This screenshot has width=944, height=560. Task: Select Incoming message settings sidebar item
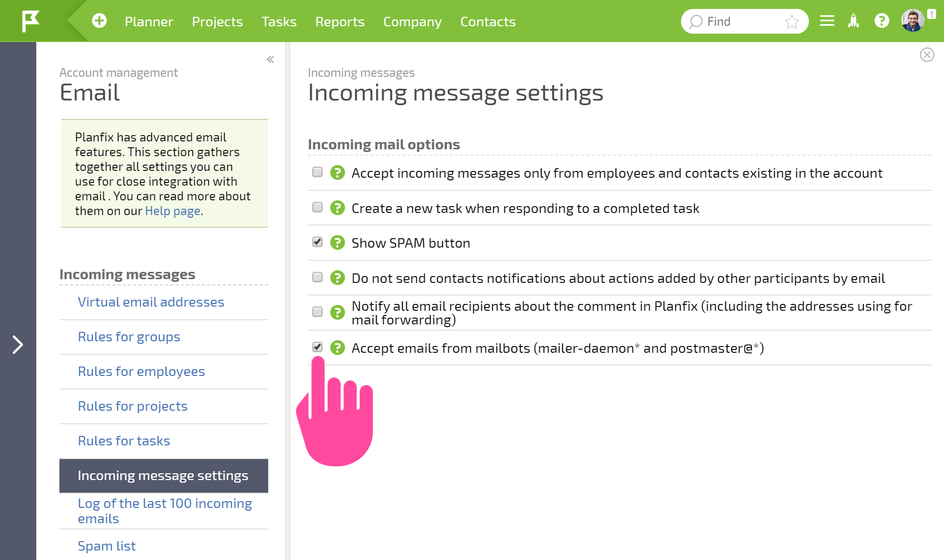pyautogui.click(x=164, y=475)
